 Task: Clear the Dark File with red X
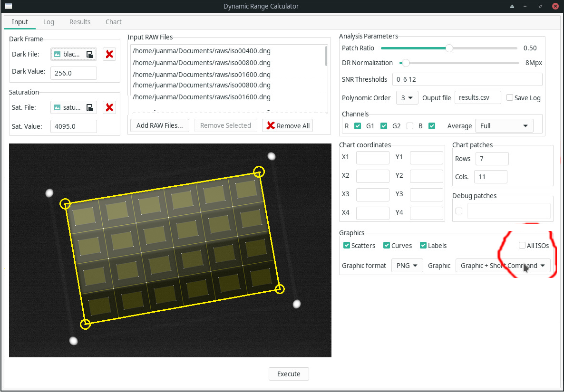pos(109,54)
